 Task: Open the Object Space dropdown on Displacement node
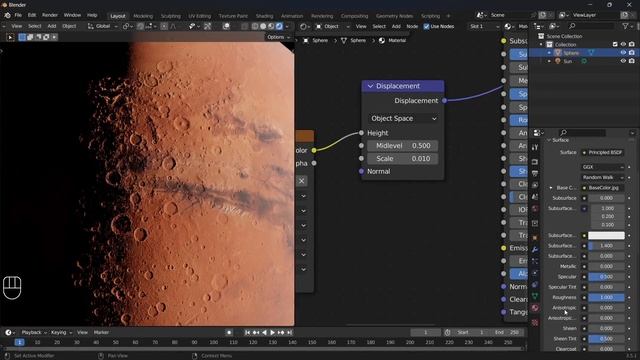pos(403,118)
